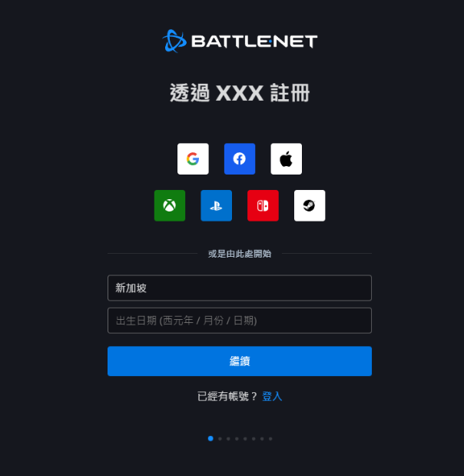Go to the third step indicator dot
Viewport: 464px width, 476px height.
228,438
